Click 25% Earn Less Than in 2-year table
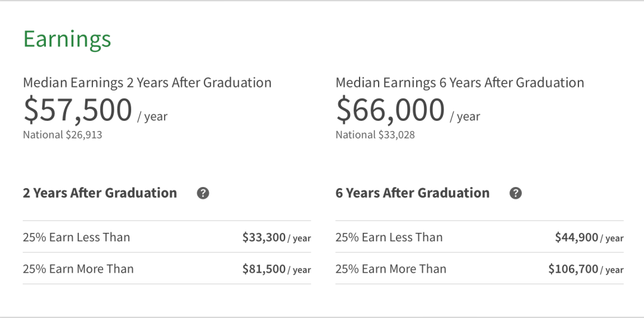Image resolution: width=644 pixels, height=318 pixels. click(76, 237)
